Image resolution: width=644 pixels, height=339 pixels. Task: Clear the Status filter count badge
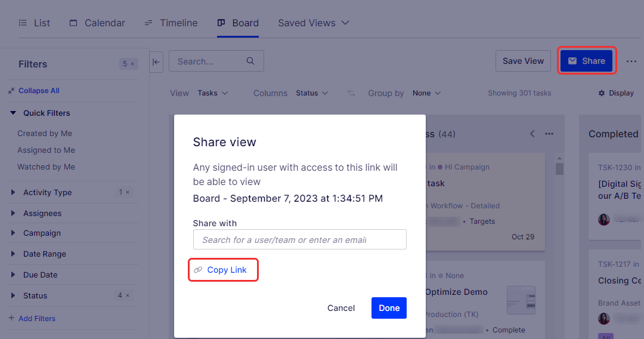coord(123,295)
